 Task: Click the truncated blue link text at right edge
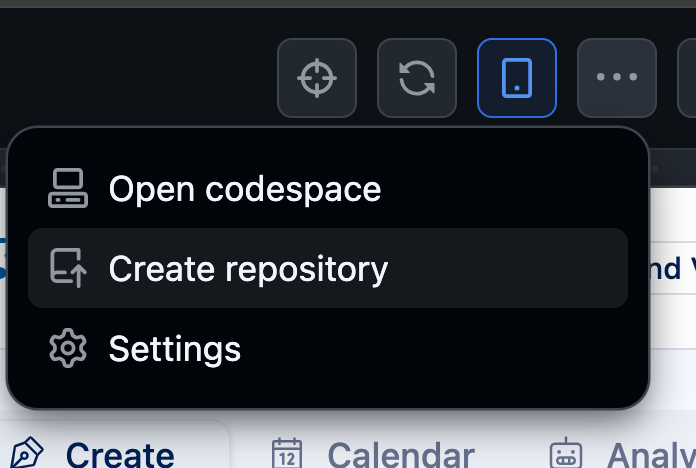675,268
